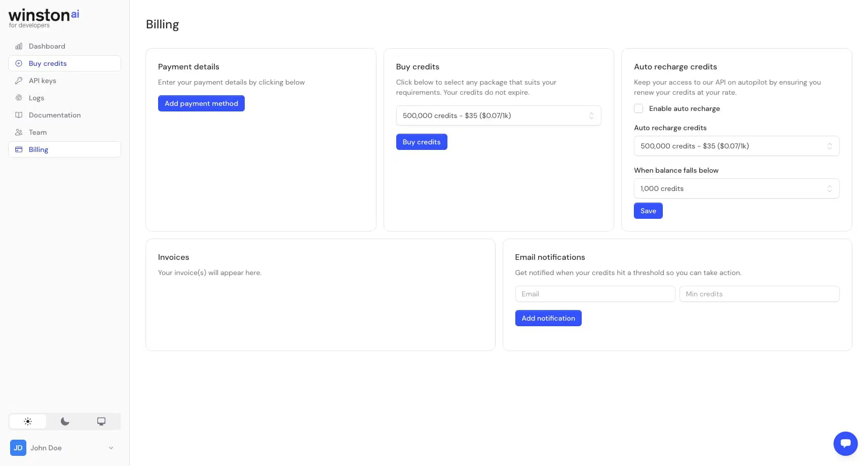Image resolution: width=868 pixels, height=466 pixels.
Task: Open the Buy credits package dropdown
Action: coord(499,115)
